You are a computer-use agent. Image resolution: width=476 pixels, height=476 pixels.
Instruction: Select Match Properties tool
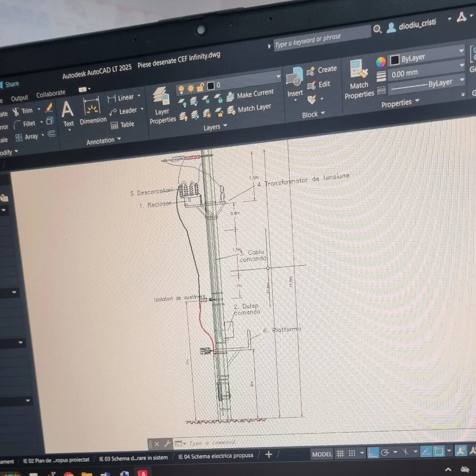tap(359, 80)
